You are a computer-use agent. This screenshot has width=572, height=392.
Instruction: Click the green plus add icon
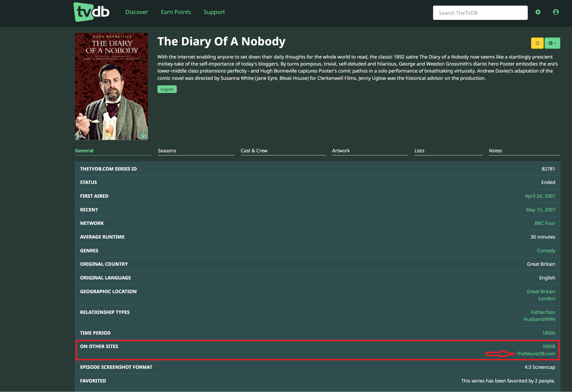[x=538, y=12]
